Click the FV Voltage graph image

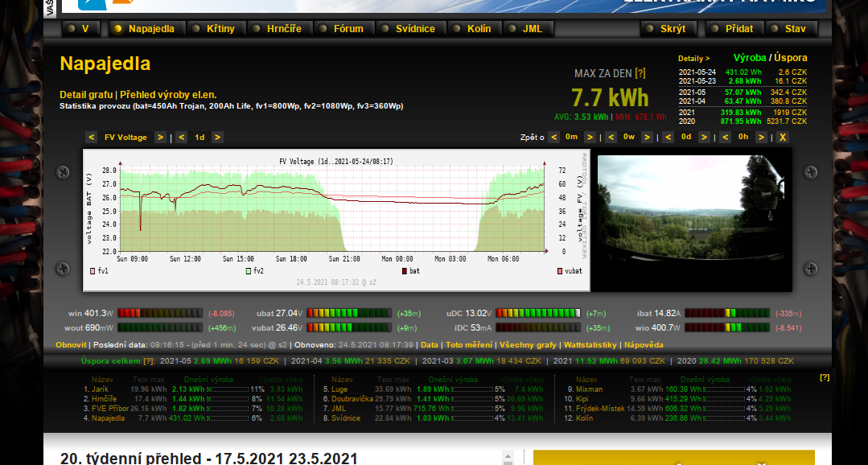point(336,219)
